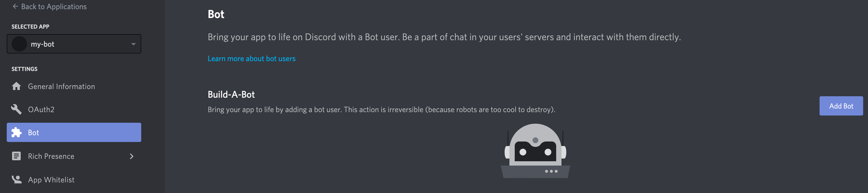Click the Build-A-Bot heading
The image size is (868, 193).
point(231,95)
